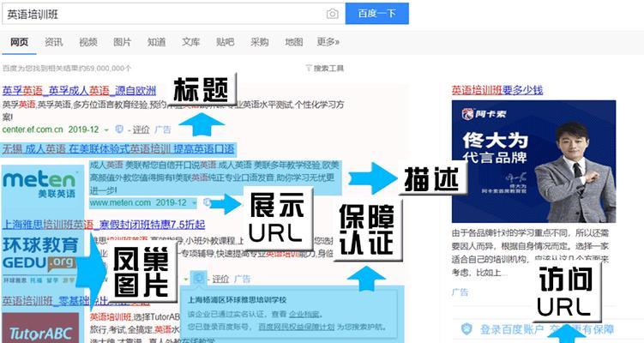Click the guarantee icon in the 环球教育 row

click(x=199, y=278)
